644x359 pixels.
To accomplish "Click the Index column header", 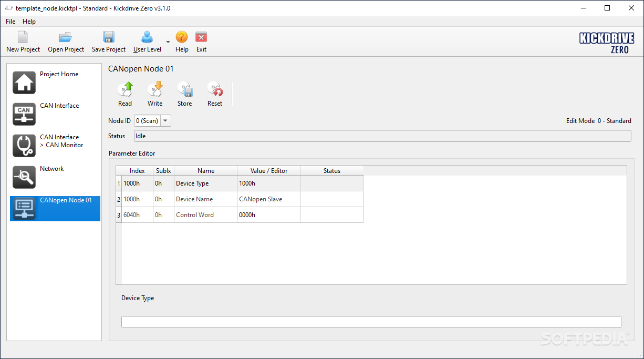I will click(x=137, y=171).
